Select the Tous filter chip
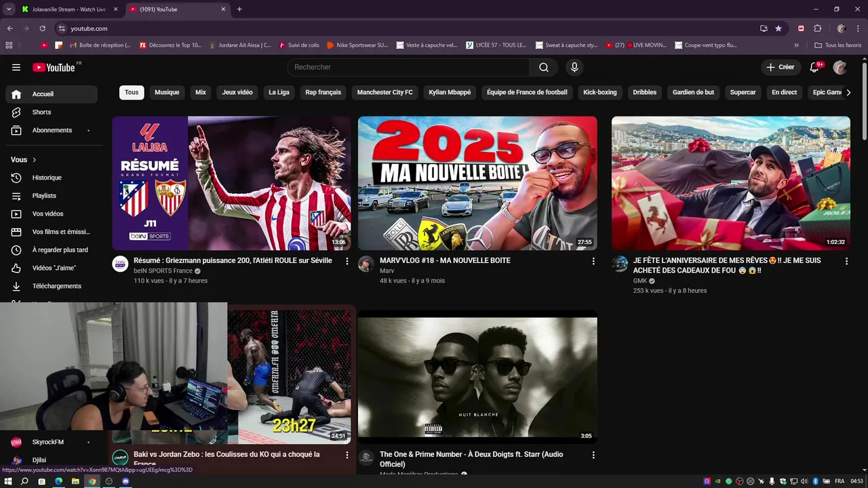 click(x=132, y=92)
